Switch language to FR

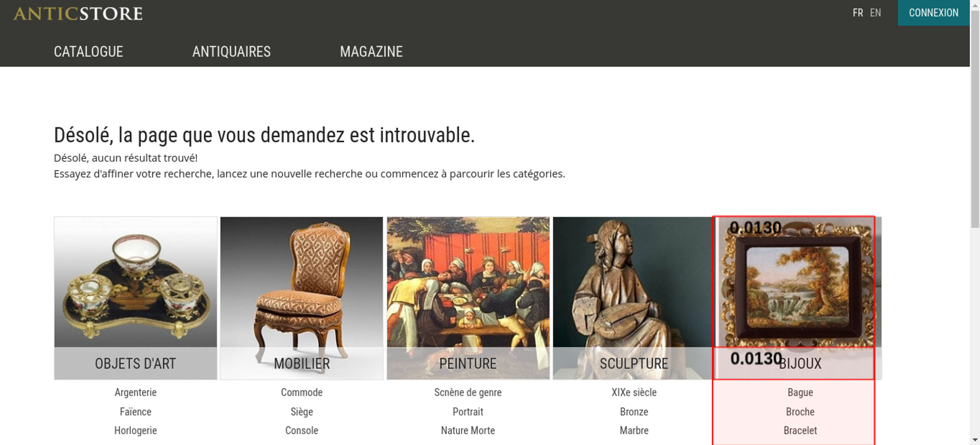(857, 13)
